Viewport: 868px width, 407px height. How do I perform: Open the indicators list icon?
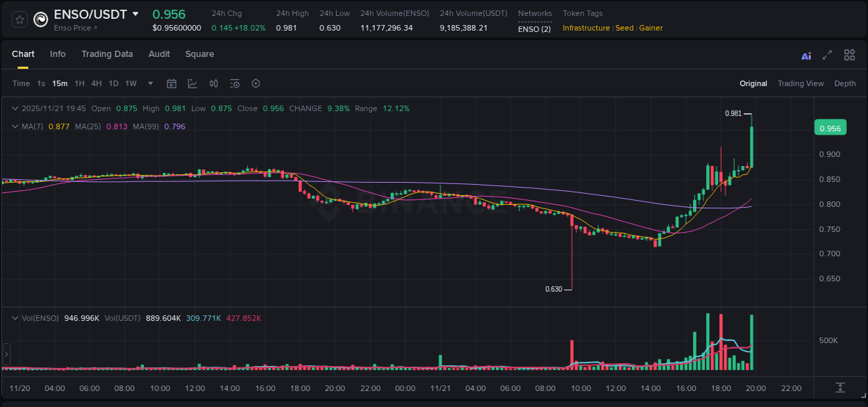(x=234, y=83)
